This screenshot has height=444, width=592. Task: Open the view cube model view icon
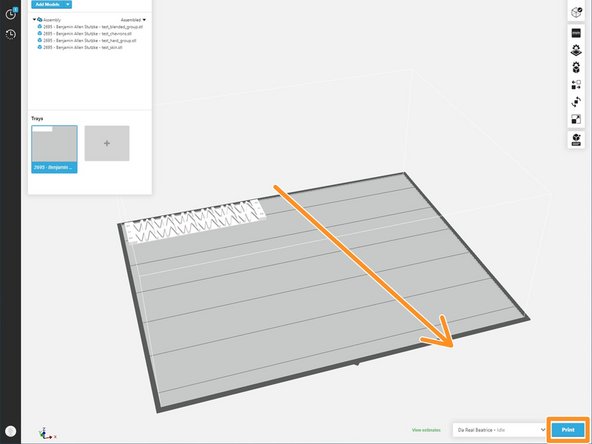pyautogui.click(x=576, y=12)
